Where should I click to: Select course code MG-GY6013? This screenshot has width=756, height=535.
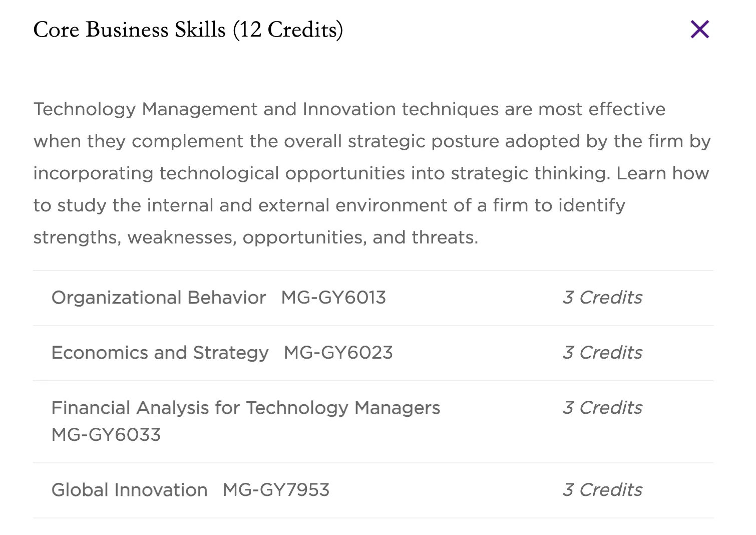333,298
